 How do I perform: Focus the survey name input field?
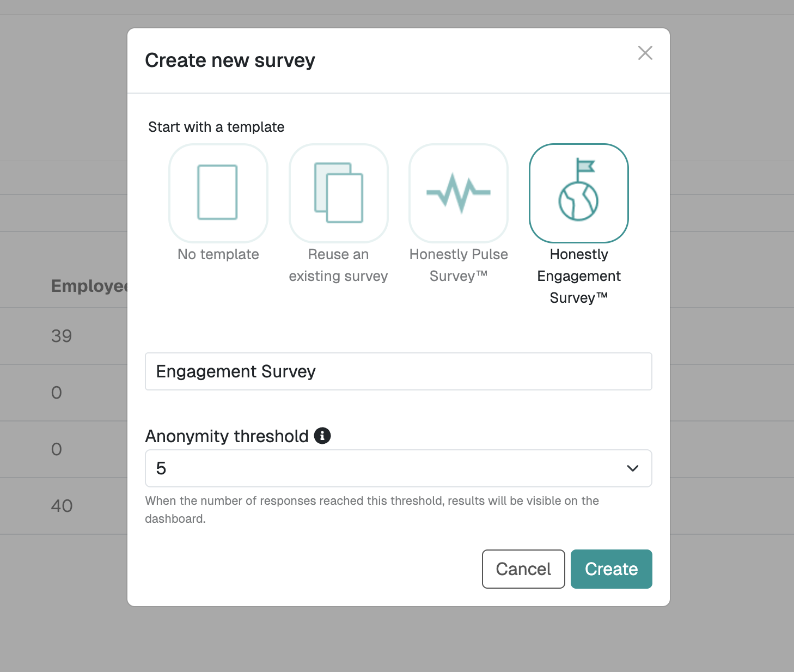click(x=398, y=371)
